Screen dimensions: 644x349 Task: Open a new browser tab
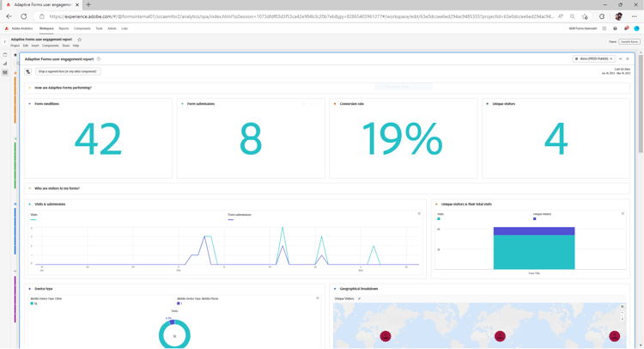point(88,4)
